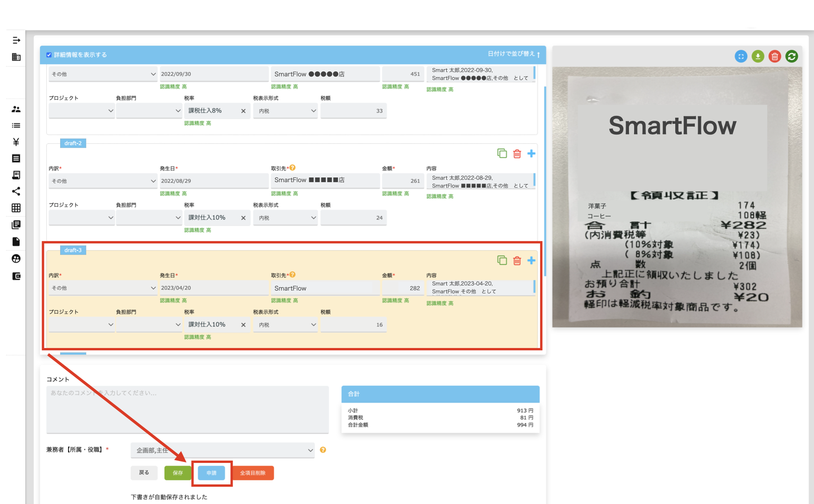Viewport: 814px width, 504px height.
Task: Open the list sidebar icon
Action: click(16, 126)
